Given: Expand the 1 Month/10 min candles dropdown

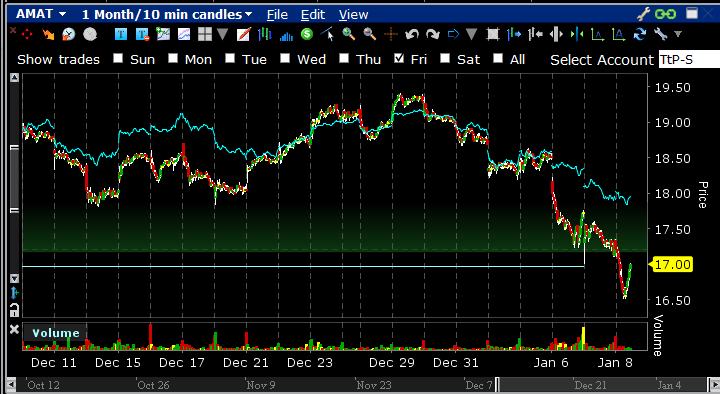Looking at the screenshot, I should (x=248, y=14).
